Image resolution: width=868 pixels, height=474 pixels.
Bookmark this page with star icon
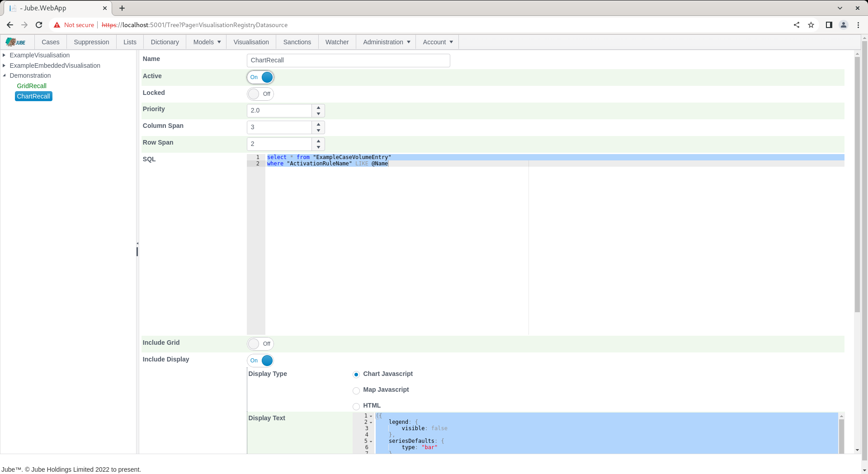[x=811, y=25]
